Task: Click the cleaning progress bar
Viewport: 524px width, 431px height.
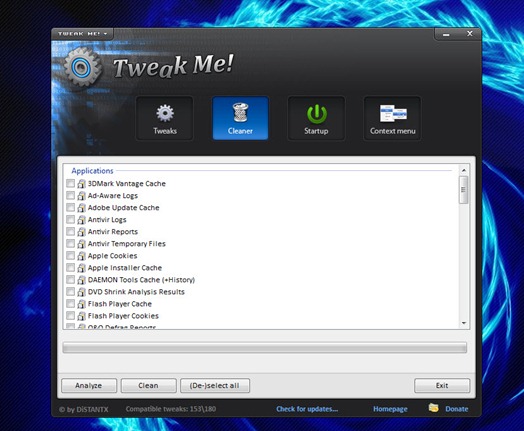Action: click(264, 347)
